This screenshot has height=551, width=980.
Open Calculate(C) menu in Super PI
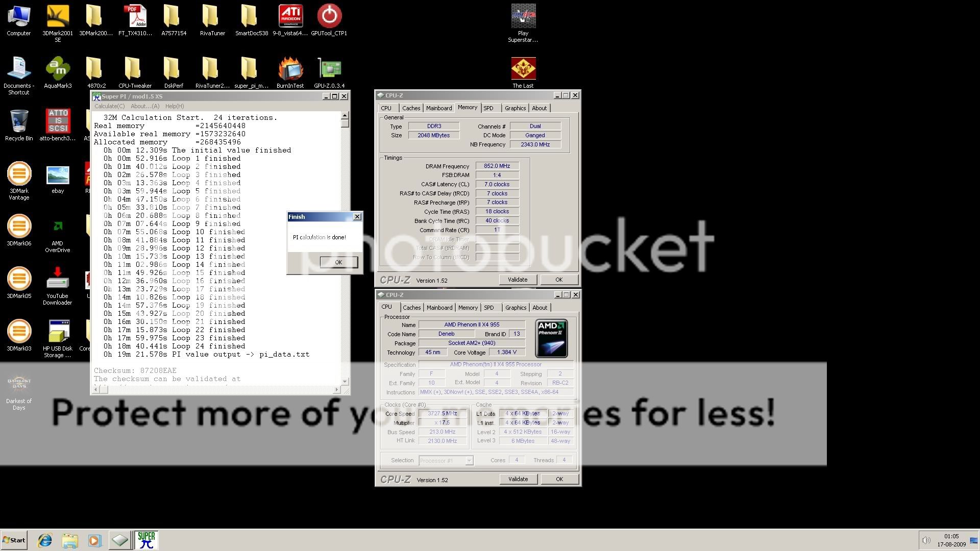[x=109, y=106]
